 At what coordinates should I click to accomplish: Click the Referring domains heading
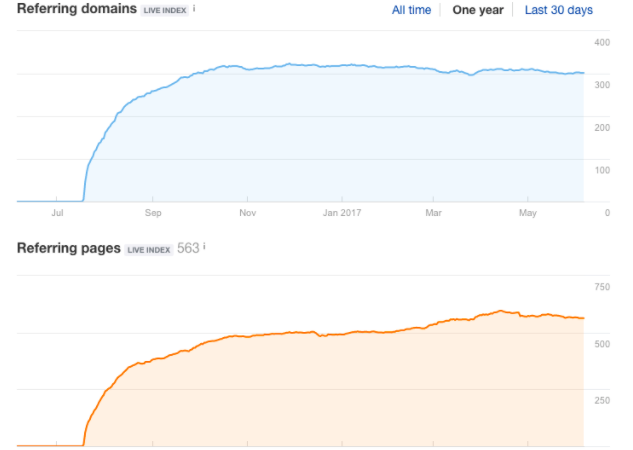[77, 9]
